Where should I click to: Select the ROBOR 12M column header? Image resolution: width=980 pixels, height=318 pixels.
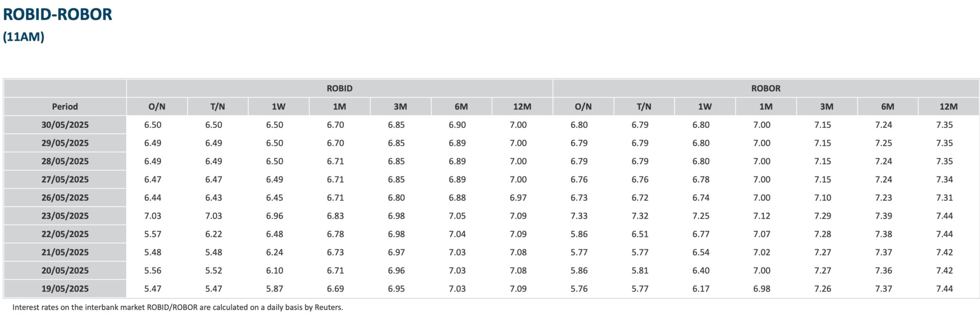[948, 107]
